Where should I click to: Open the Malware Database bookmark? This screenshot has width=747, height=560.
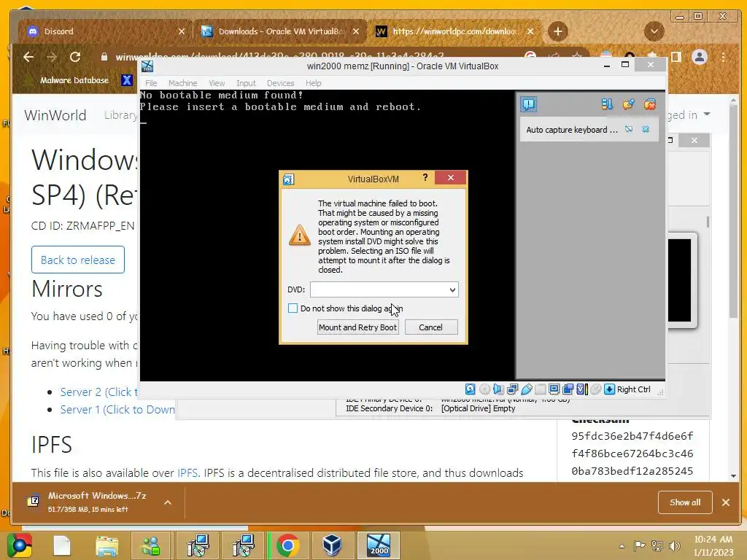click(x=66, y=80)
